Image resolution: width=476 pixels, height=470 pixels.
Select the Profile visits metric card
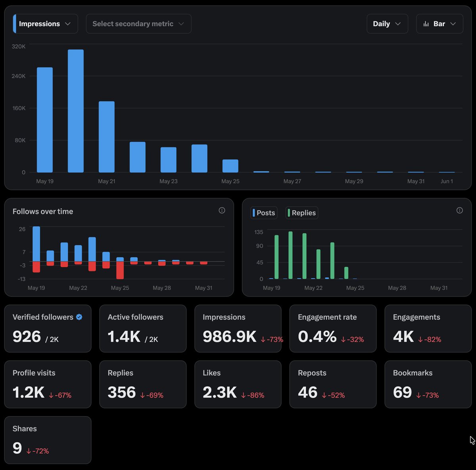click(48, 384)
